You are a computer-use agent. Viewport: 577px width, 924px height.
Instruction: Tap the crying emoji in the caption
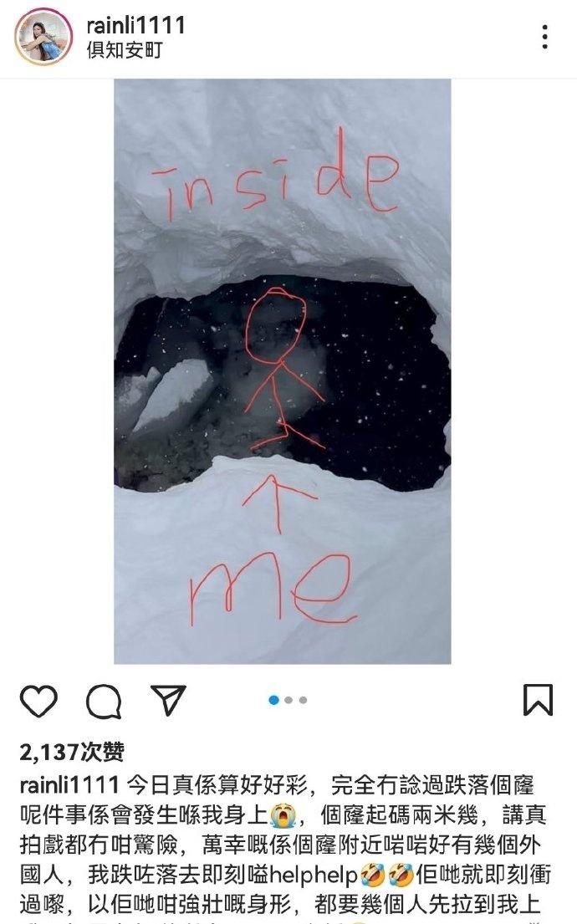(283, 816)
